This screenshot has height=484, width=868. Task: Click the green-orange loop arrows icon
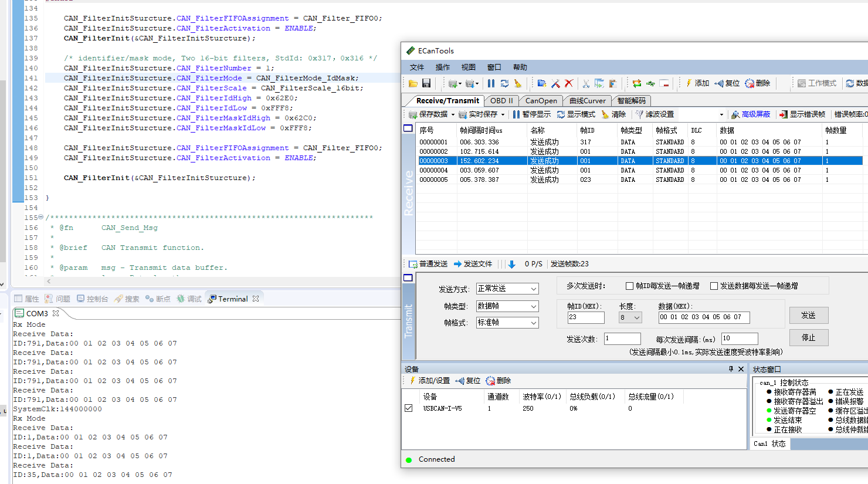[637, 83]
